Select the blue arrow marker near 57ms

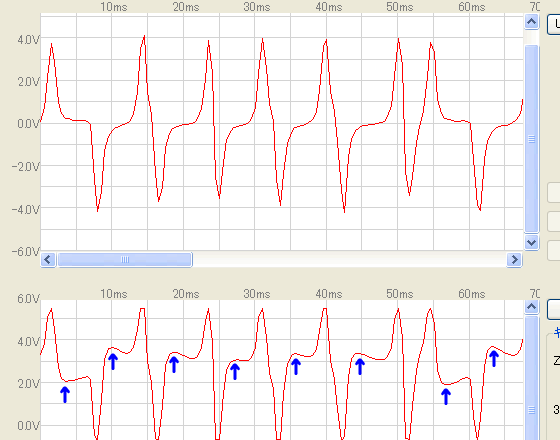pos(446,396)
